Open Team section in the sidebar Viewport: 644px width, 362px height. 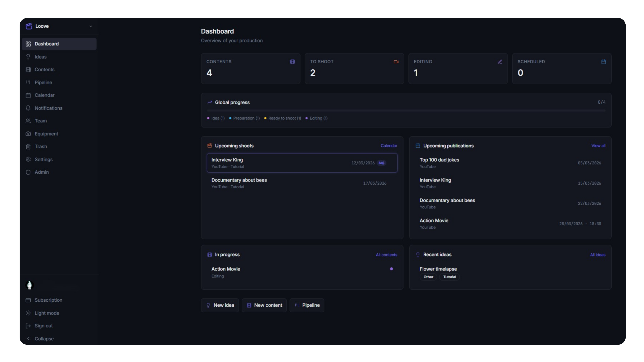tap(41, 121)
